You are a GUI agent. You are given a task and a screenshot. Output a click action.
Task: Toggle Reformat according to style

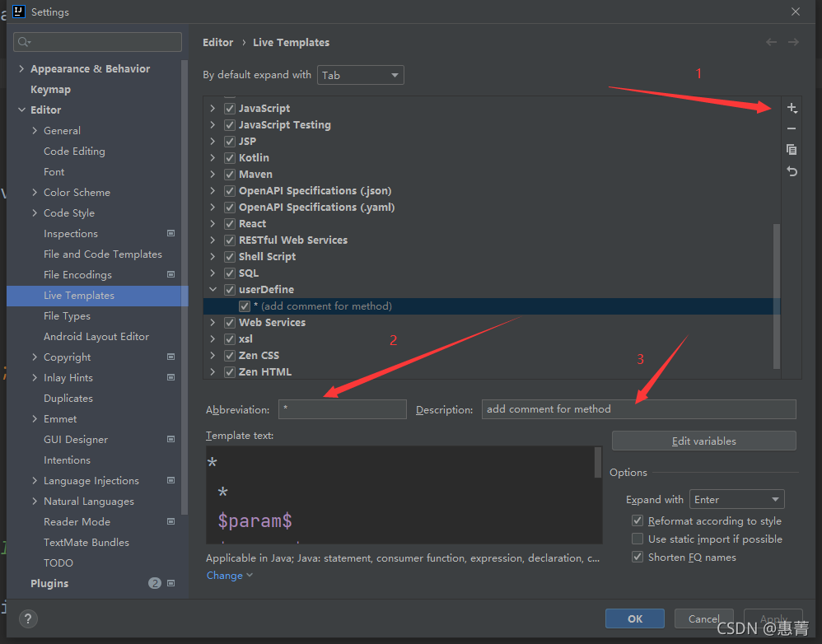[638, 520]
